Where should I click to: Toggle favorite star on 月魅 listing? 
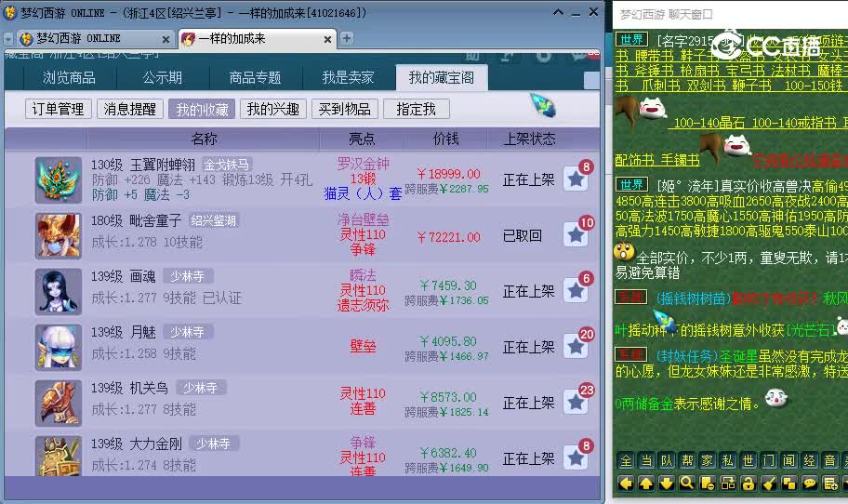coord(576,347)
